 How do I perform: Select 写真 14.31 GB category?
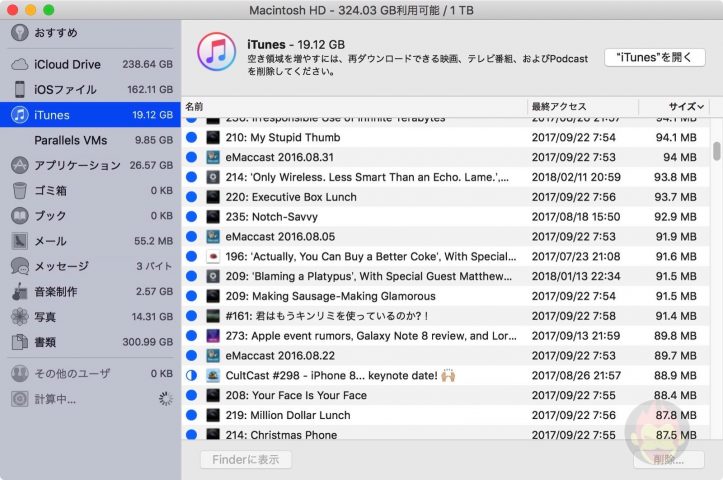click(90, 317)
